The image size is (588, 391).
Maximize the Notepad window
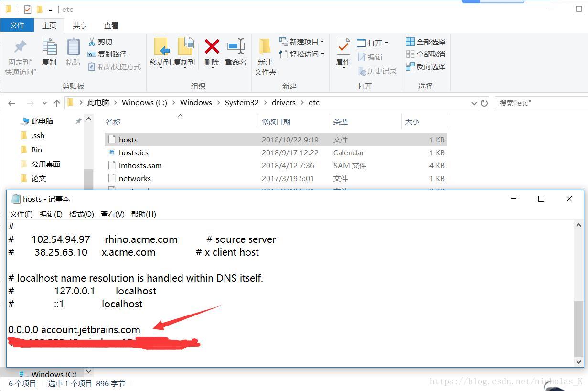click(x=541, y=199)
